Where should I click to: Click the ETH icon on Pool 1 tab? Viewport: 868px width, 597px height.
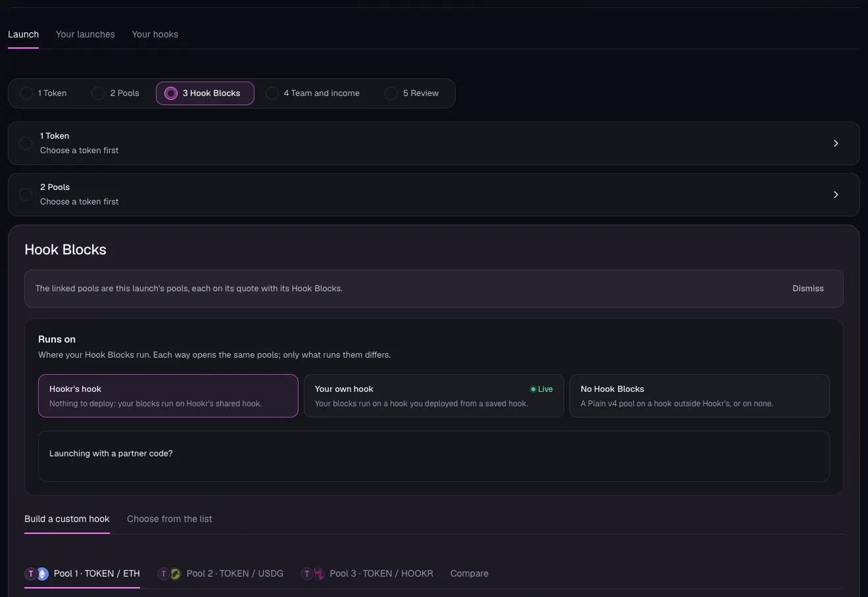pos(43,574)
